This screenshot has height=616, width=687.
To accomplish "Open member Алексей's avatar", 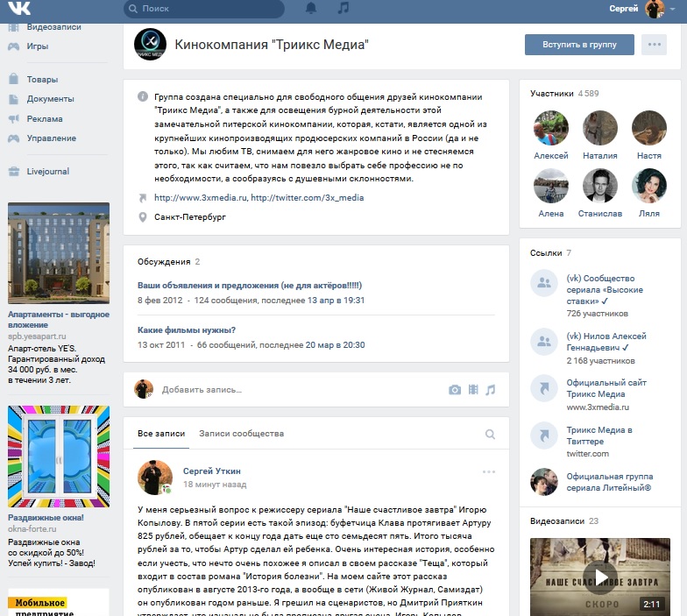I will [x=550, y=128].
